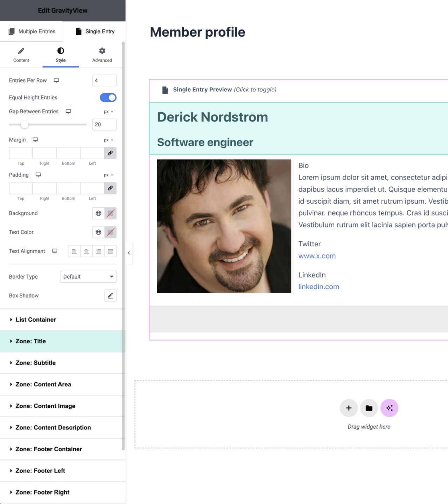Unlink the Padding values
Screen dimensions: 448x504
(110, 188)
